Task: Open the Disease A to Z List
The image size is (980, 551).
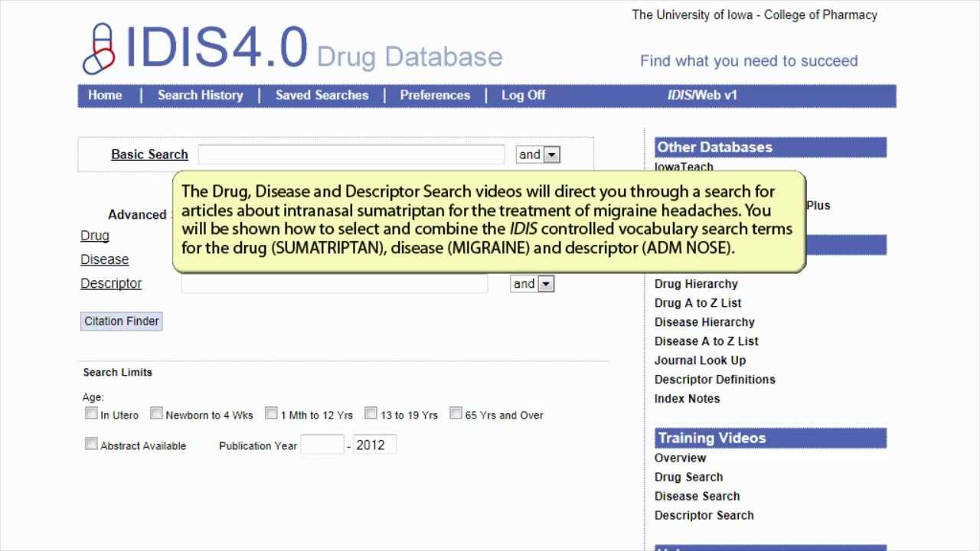Action: pyautogui.click(x=707, y=341)
